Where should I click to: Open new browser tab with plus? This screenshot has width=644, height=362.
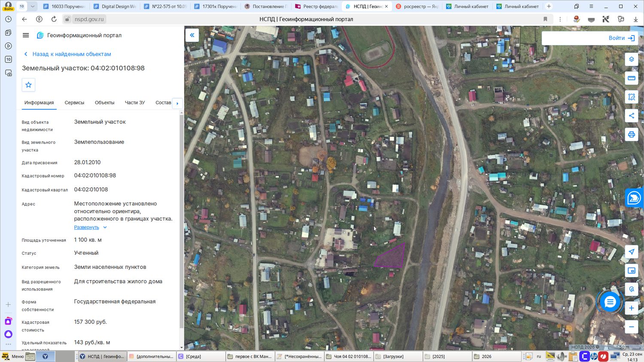click(x=549, y=6)
